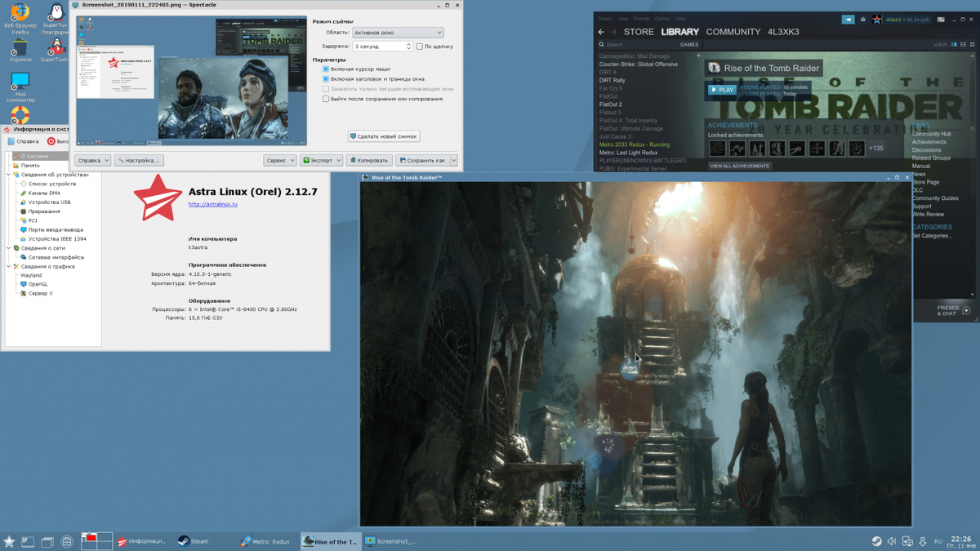Open last locked achievement icon before +135
This screenshot has width=980, height=551.
click(857, 148)
